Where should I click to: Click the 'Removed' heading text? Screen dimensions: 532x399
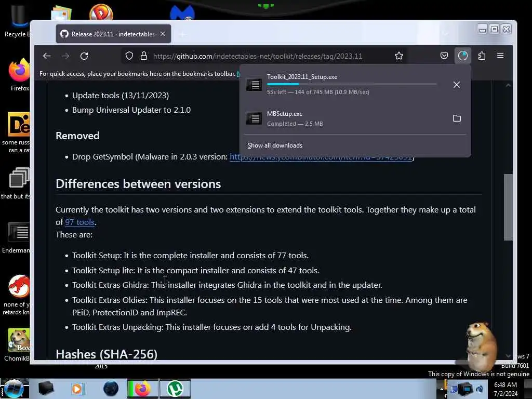coord(78,136)
